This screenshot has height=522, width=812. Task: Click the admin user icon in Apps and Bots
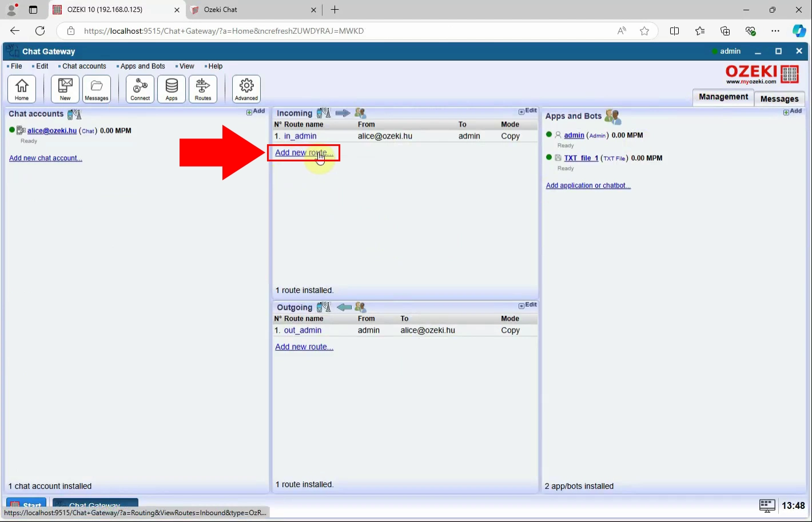point(558,135)
